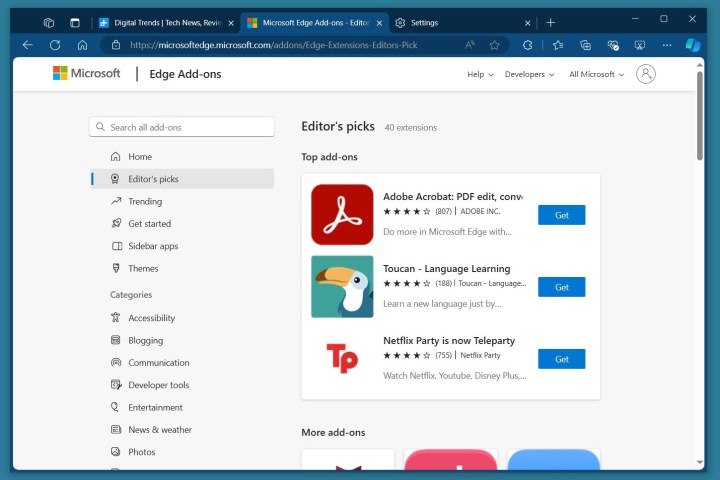
Task: Open a new browser tab
Action: tap(550, 22)
